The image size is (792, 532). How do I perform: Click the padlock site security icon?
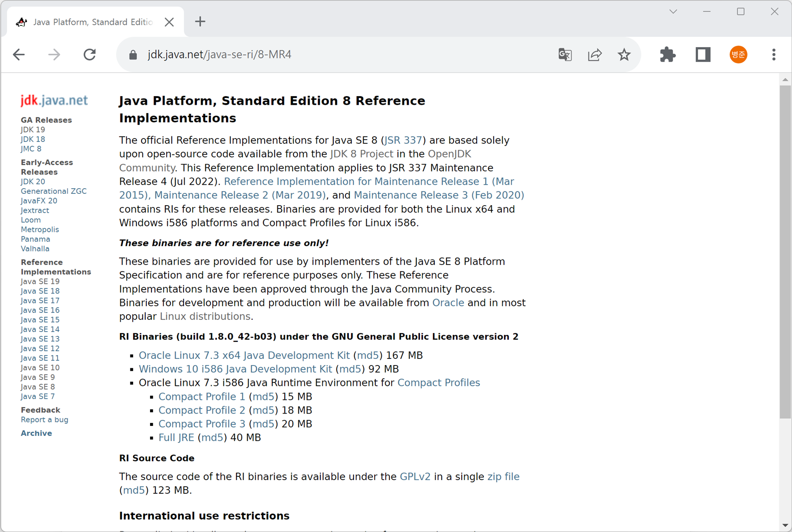coord(133,55)
